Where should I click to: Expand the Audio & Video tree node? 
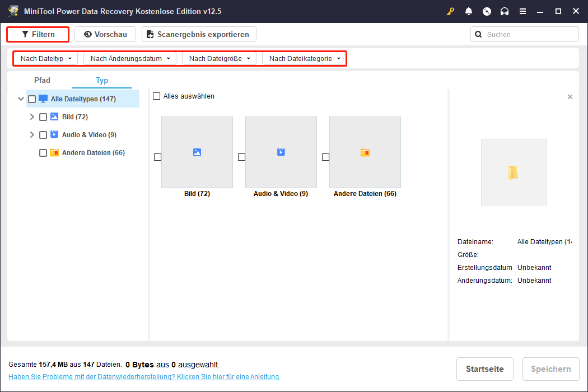(32, 135)
